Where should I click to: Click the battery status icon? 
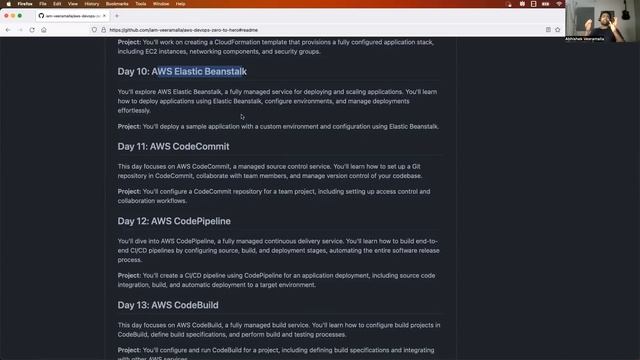[545, 4]
